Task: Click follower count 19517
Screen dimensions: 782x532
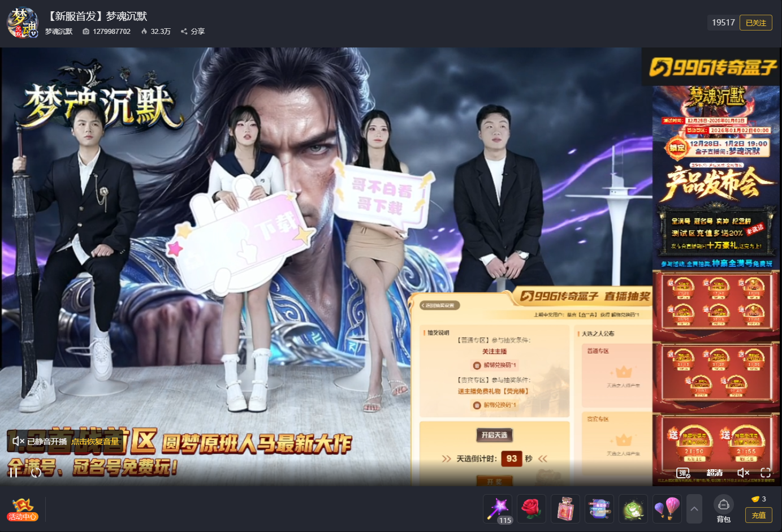Action: pos(723,23)
